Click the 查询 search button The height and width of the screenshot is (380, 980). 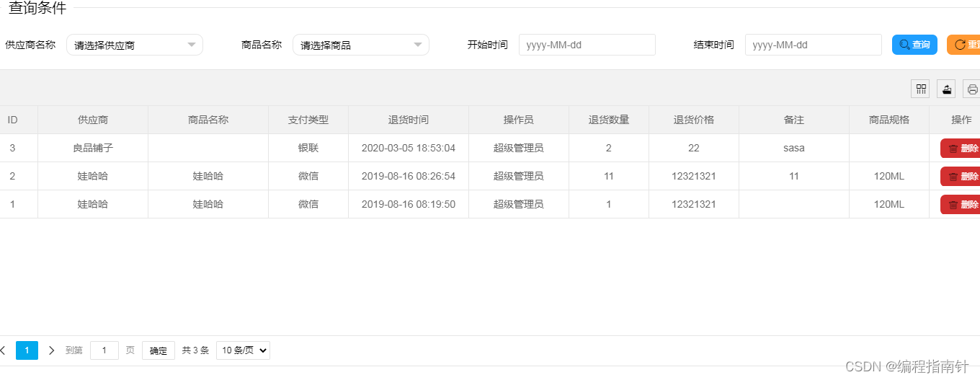click(914, 45)
